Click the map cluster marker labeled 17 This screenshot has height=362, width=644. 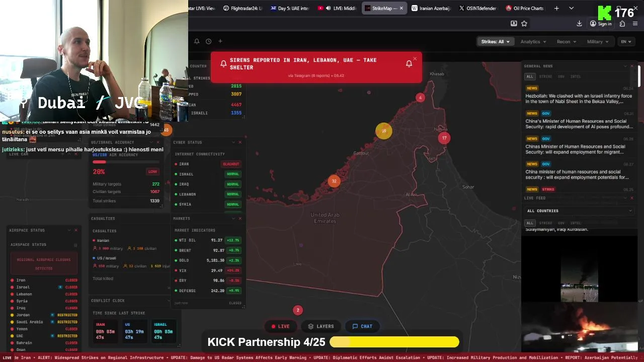pos(444,138)
